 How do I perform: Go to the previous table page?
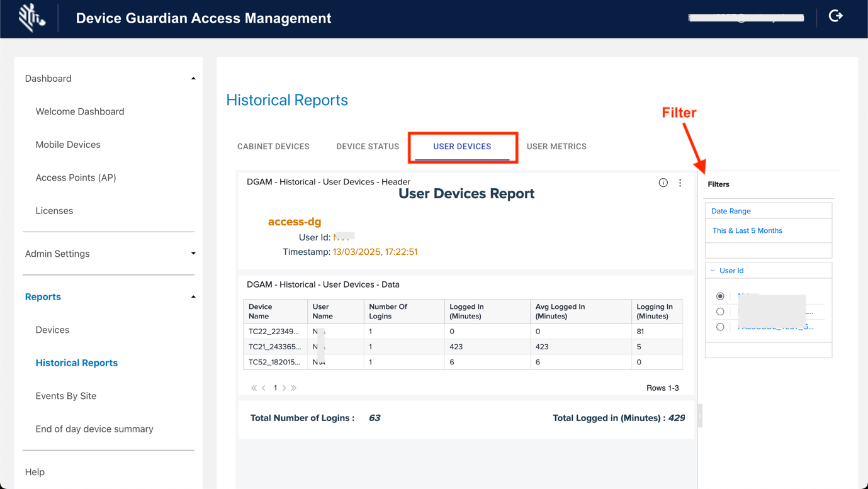pos(264,388)
